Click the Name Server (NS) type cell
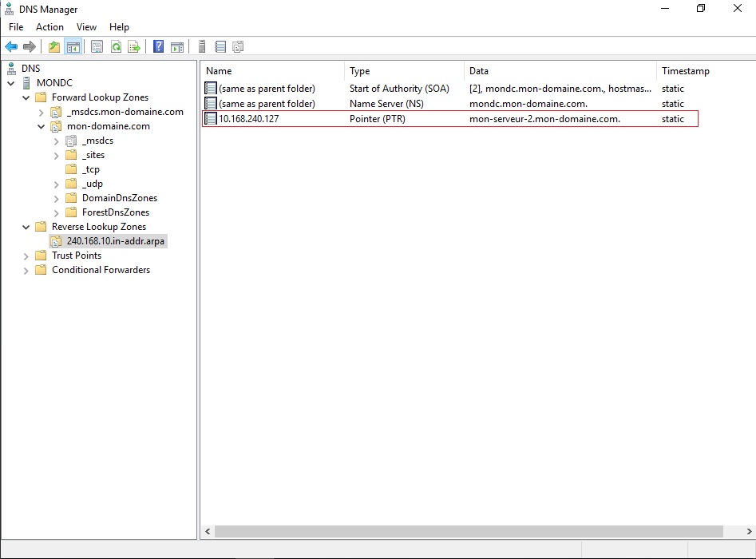Image resolution: width=756 pixels, height=559 pixels. click(386, 103)
